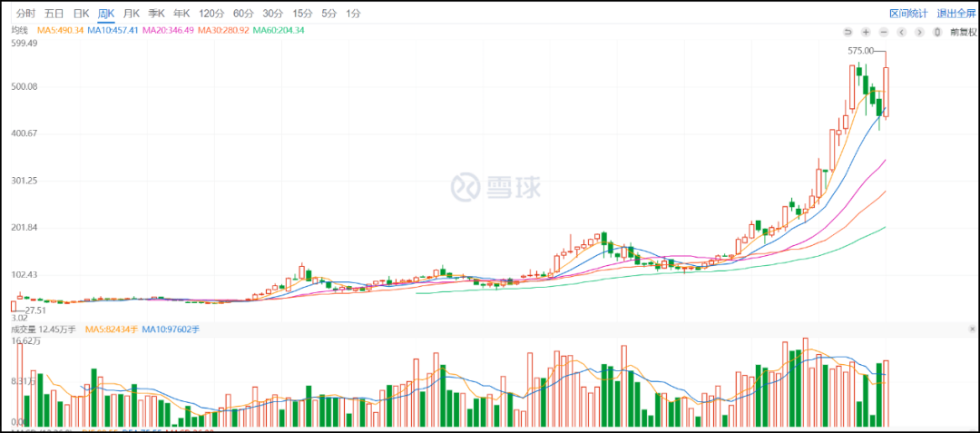Switch to the 月K monthly chart

coord(132,14)
